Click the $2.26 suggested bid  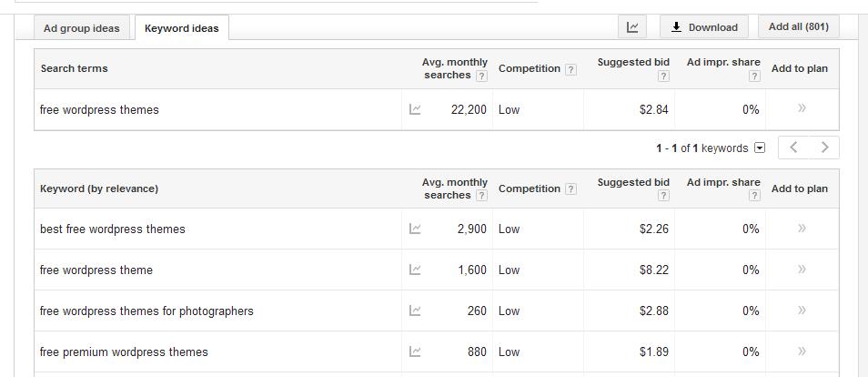coord(654,229)
